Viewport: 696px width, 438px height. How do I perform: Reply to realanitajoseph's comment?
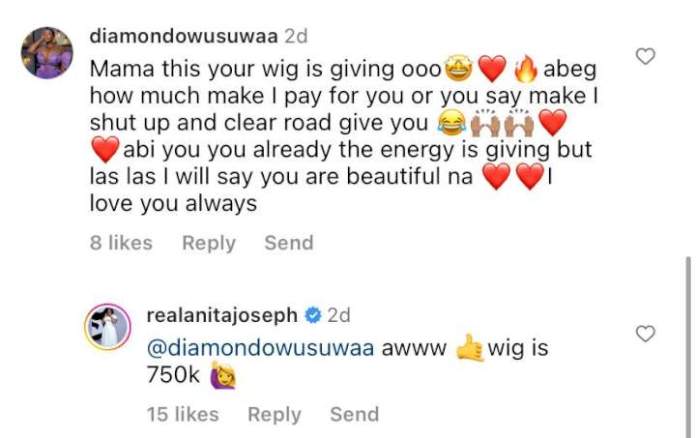[x=274, y=415]
